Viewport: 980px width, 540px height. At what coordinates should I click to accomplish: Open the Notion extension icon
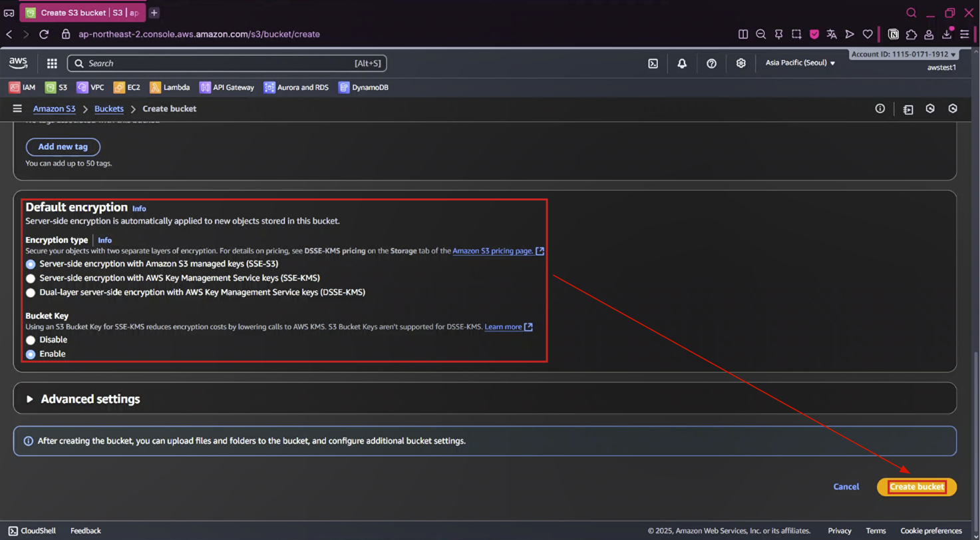(894, 34)
